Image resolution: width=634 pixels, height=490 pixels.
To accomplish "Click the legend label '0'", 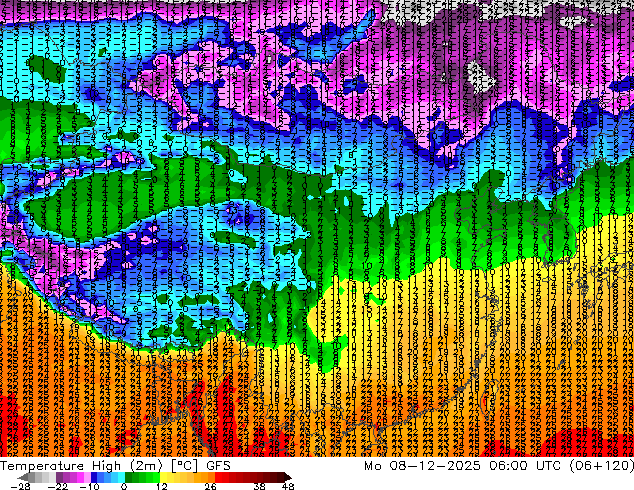I will (x=124, y=486).
